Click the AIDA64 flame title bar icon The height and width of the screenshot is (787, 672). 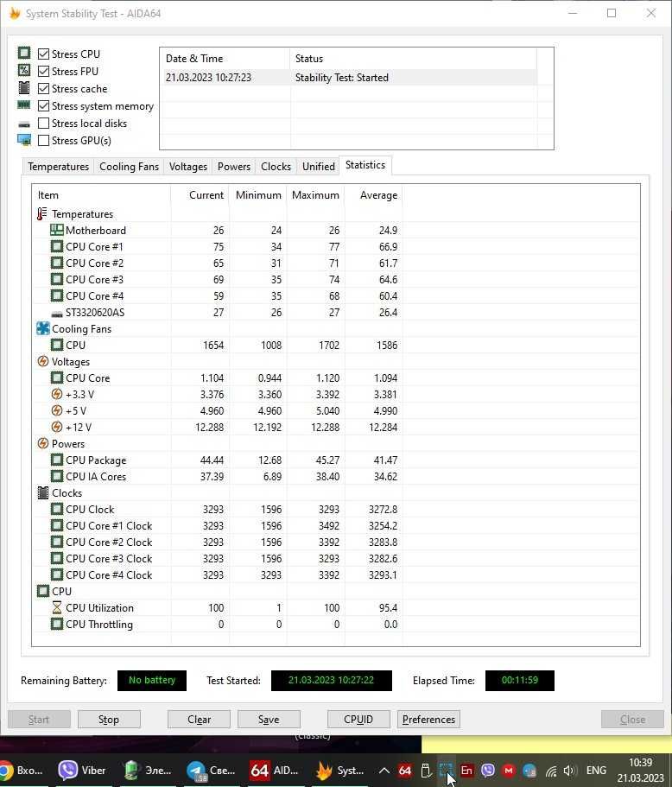click(x=15, y=14)
